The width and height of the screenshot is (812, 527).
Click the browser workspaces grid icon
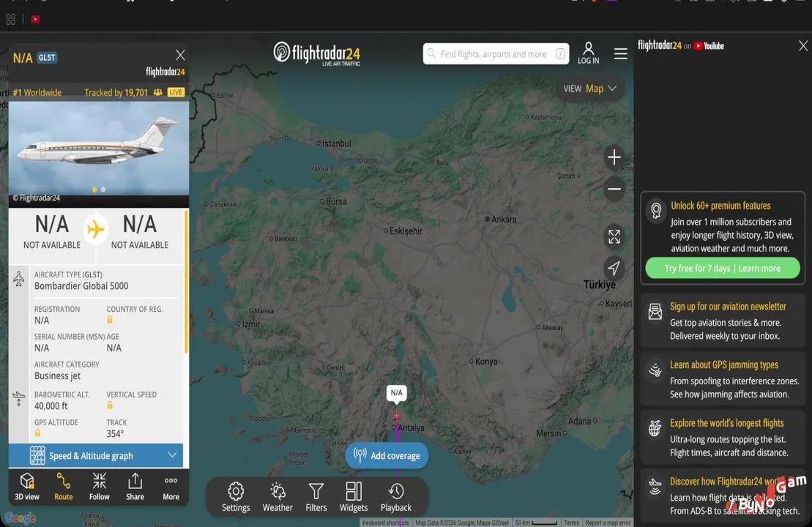pyautogui.click(x=10, y=20)
